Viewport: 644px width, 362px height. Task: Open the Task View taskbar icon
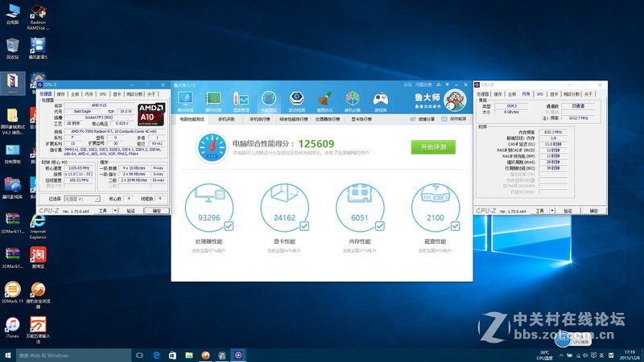coord(139,356)
